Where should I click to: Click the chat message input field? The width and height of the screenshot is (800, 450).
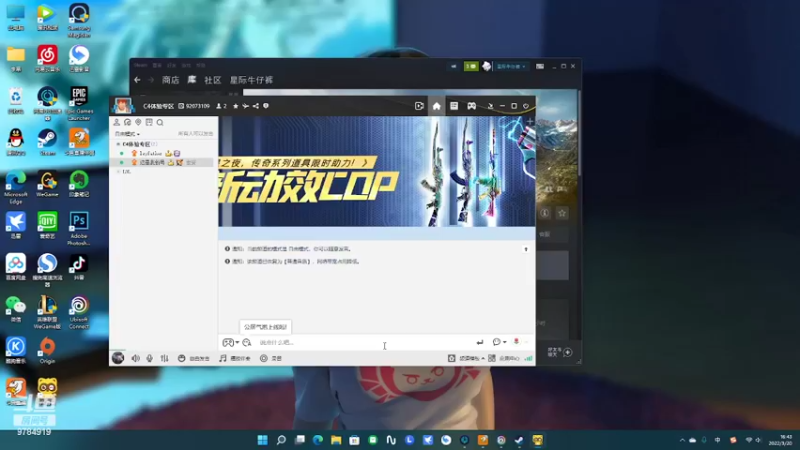click(x=365, y=342)
